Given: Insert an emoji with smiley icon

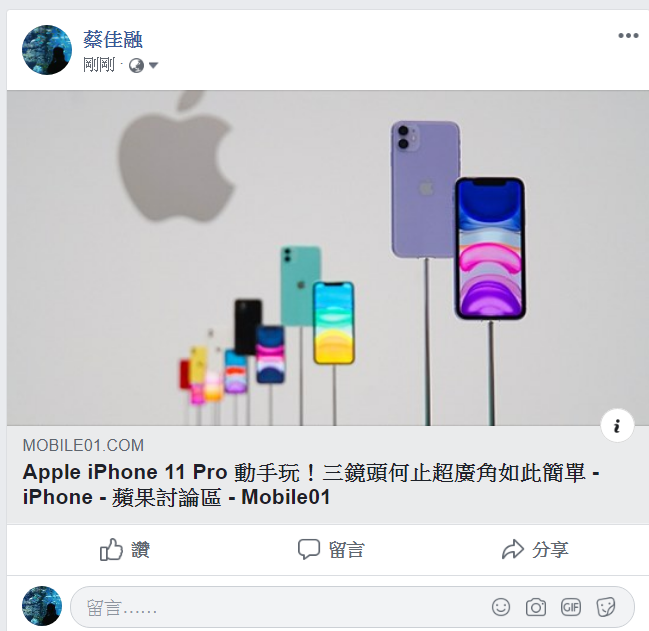Looking at the screenshot, I should pos(501,607).
